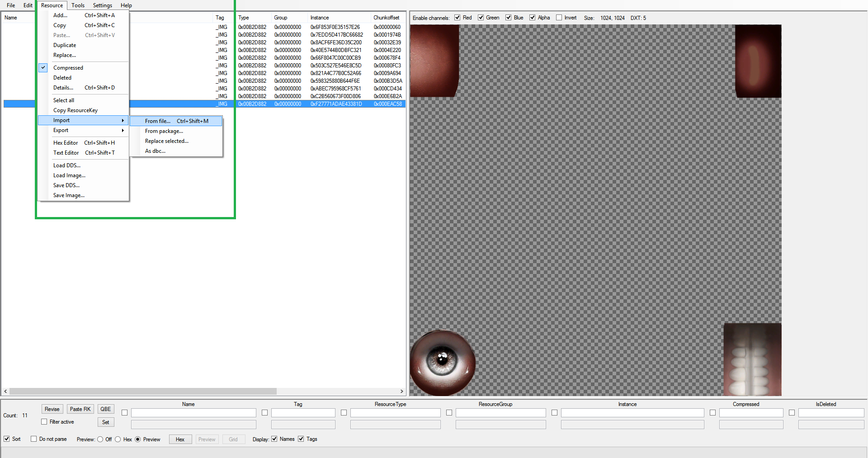Choose Save Image menu entry
The image size is (868, 458).
click(84, 195)
